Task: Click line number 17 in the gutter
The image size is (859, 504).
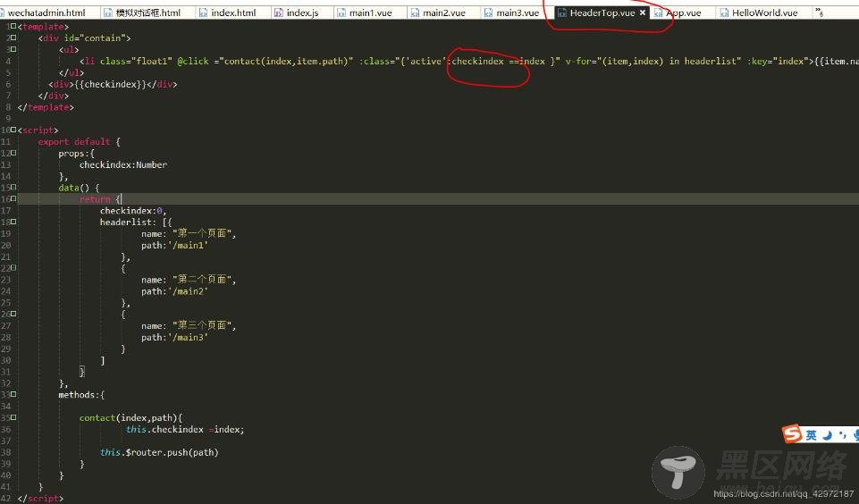Action: point(5,210)
